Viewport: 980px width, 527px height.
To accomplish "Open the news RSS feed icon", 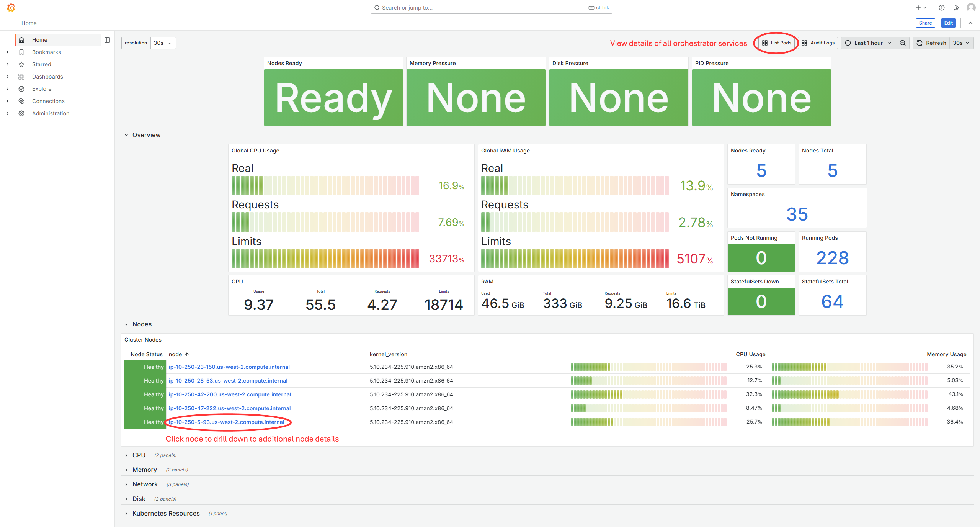I will coord(957,8).
